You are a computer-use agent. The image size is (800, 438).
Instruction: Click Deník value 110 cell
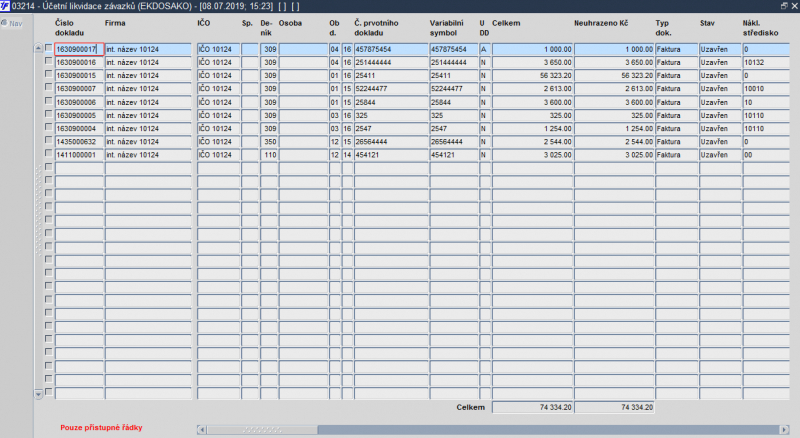269,155
